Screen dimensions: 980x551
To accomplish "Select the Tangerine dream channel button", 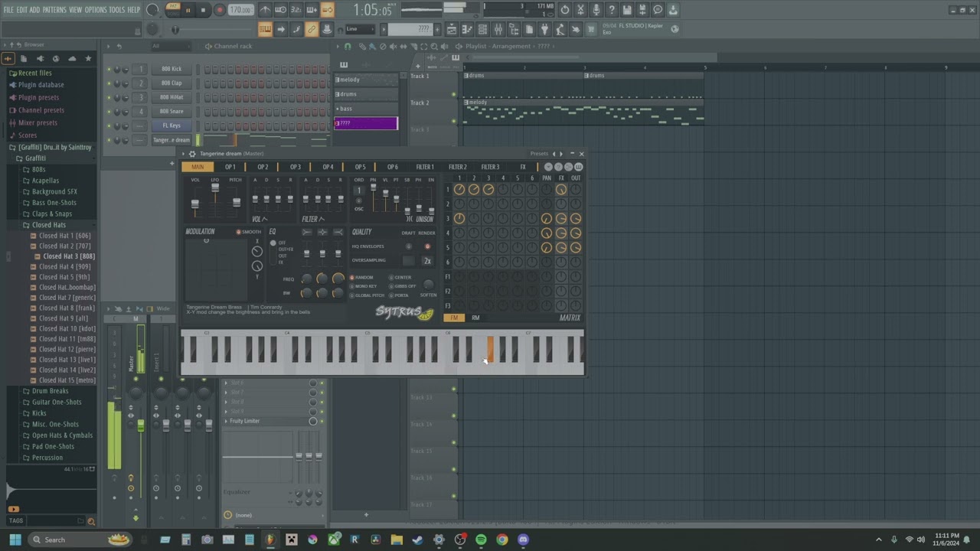I will [171, 140].
